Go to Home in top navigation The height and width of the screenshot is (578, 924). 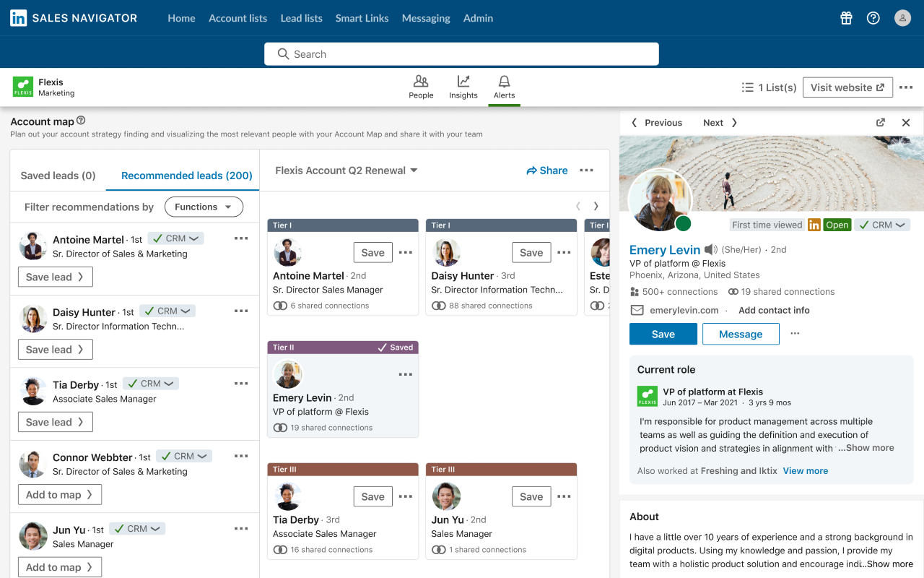click(181, 18)
